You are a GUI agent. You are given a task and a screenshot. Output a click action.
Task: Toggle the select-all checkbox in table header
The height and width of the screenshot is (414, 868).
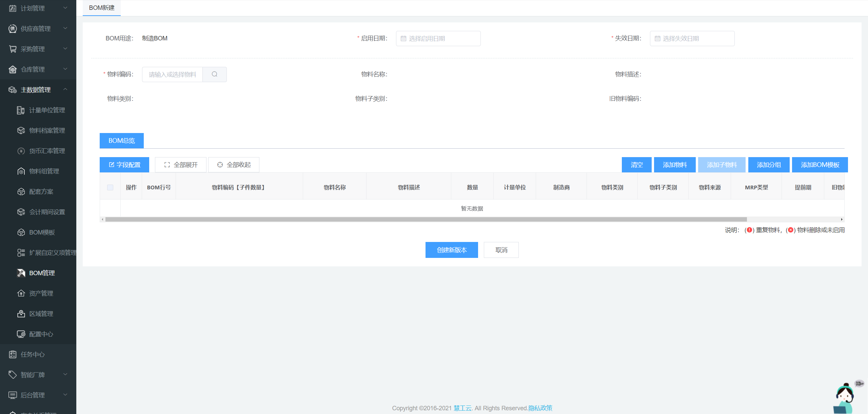click(110, 187)
